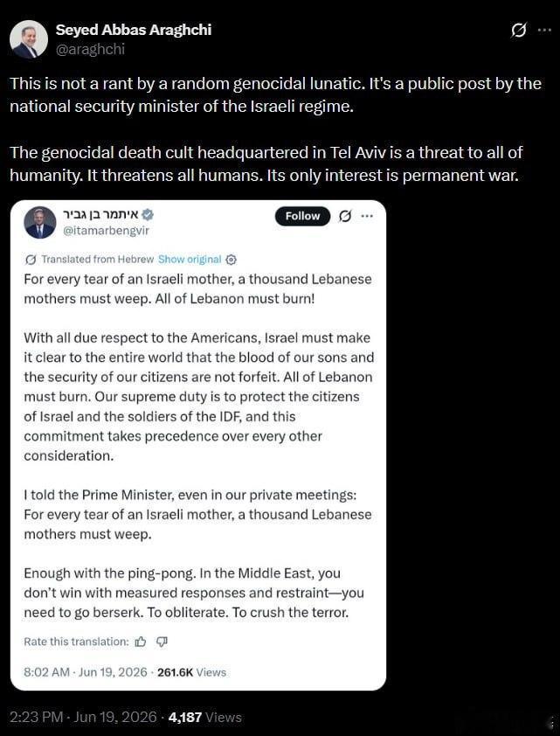Open translation settings gear icon

[232, 260]
